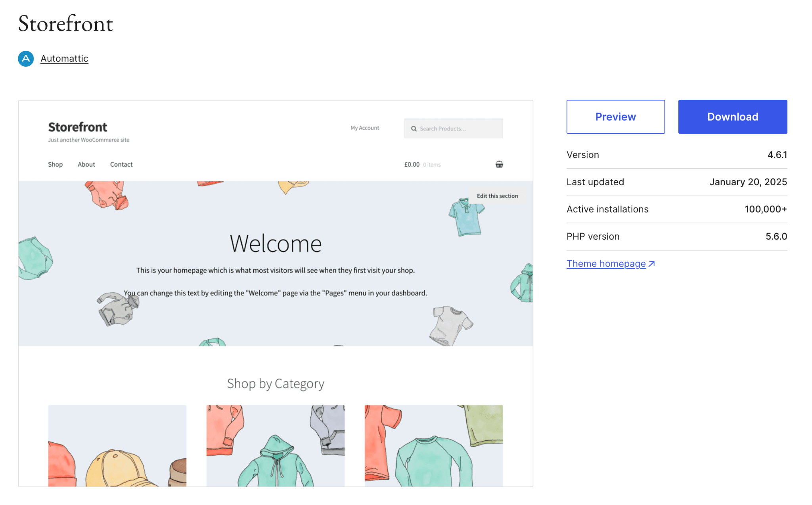Open the Shop menu item
Screen dimensions: 812x505
(55, 164)
